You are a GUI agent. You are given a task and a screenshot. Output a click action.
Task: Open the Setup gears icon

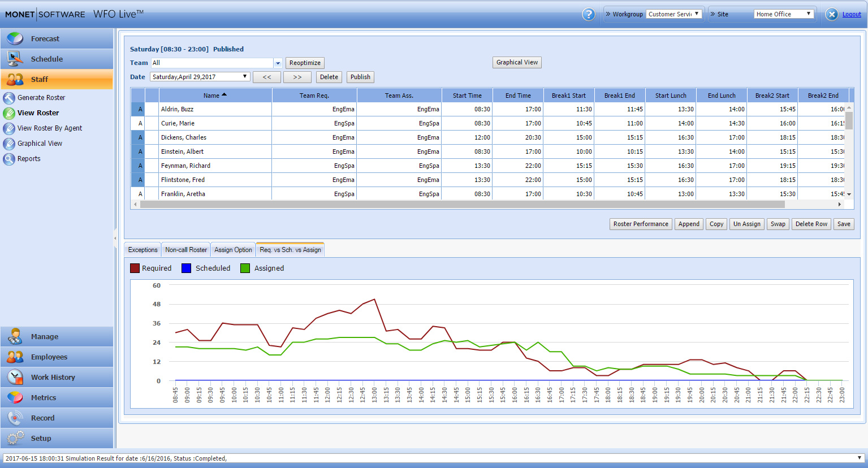pos(15,438)
